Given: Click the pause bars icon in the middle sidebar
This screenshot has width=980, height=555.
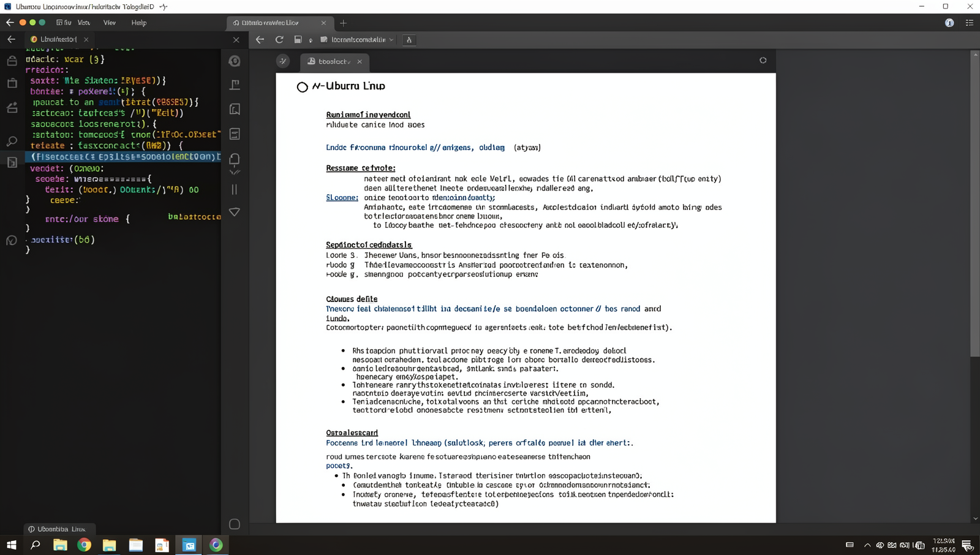Looking at the screenshot, I should (235, 189).
